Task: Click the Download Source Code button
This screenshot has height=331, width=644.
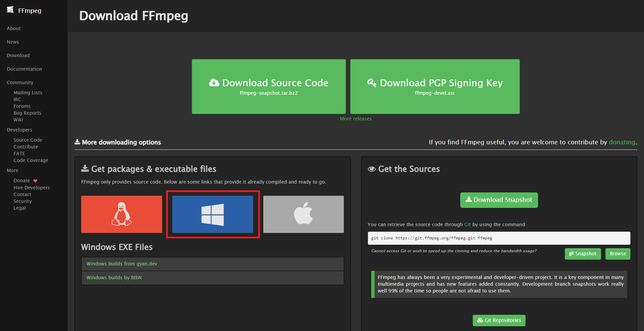Action: coord(269,87)
